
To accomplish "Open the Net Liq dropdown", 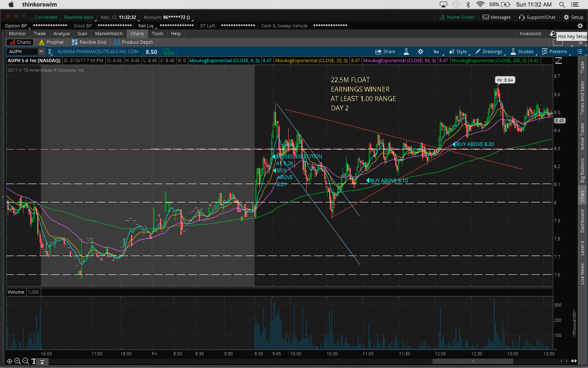I will 147,26.
